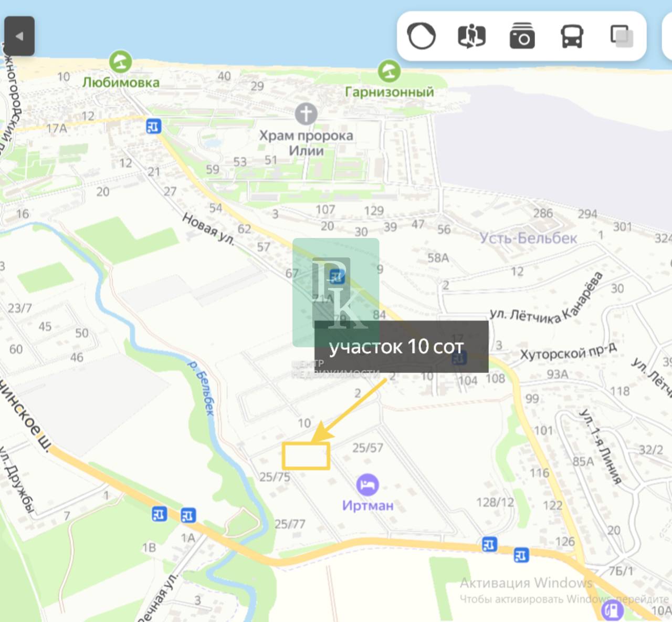
Task: Open the map layers switcher icon
Action: click(x=622, y=36)
